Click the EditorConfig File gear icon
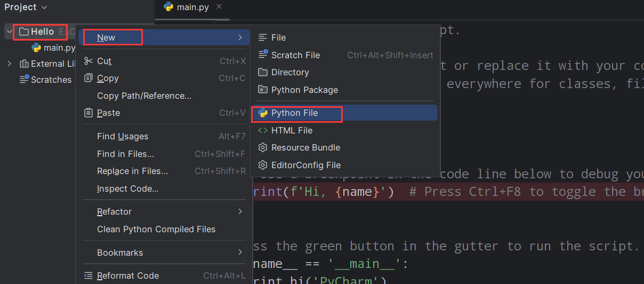This screenshot has width=644, height=284. [262, 165]
